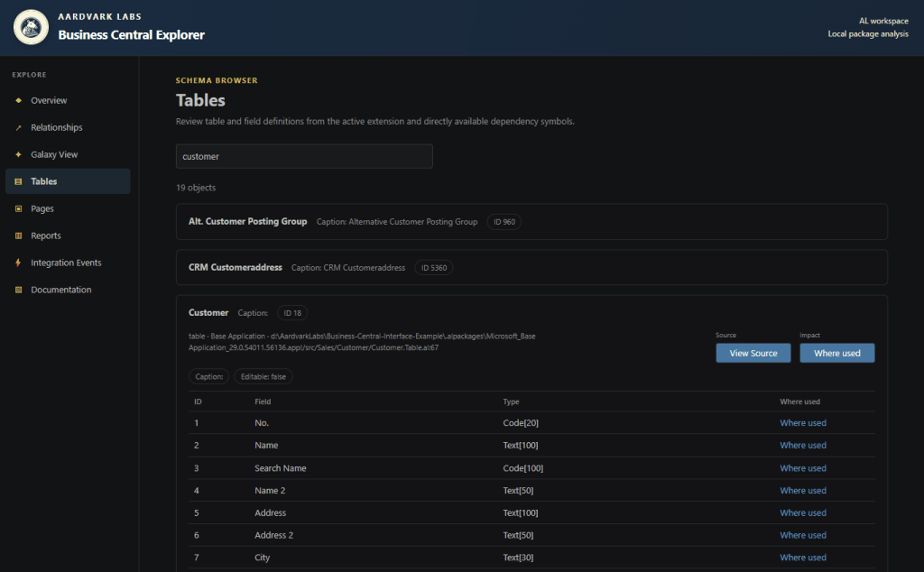Click the Local package analysis text

(x=868, y=33)
